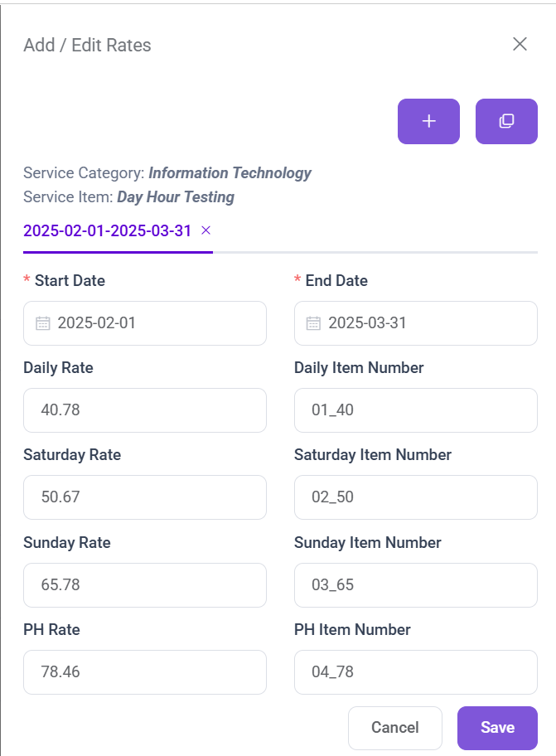
Task: Click the plus icon to add rate period
Action: point(428,122)
